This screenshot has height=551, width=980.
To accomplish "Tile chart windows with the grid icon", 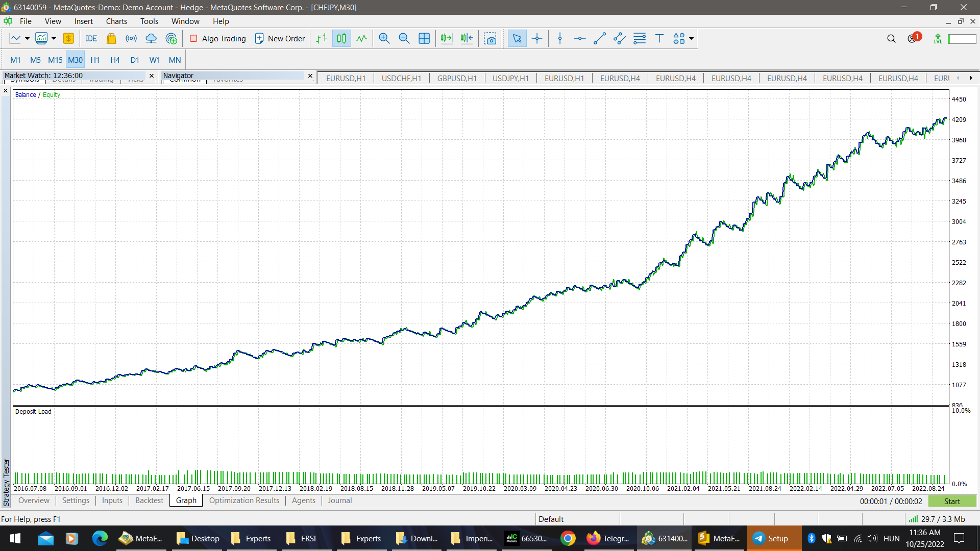I will pos(424,38).
